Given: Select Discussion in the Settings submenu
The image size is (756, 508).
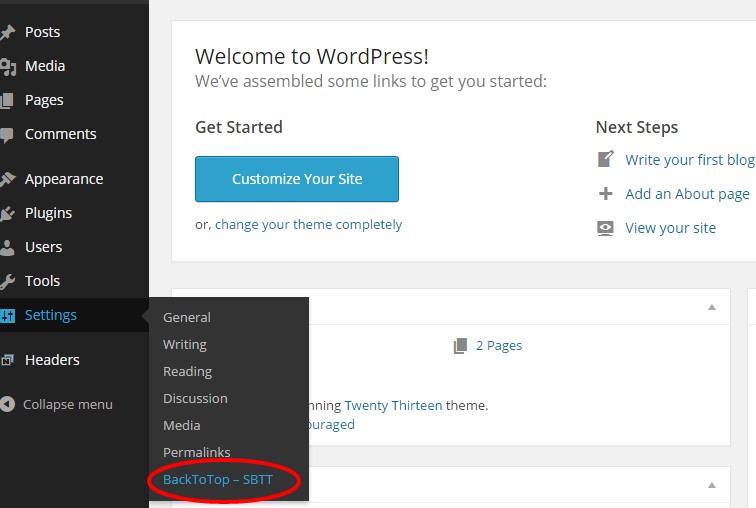Looking at the screenshot, I should point(195,399).
